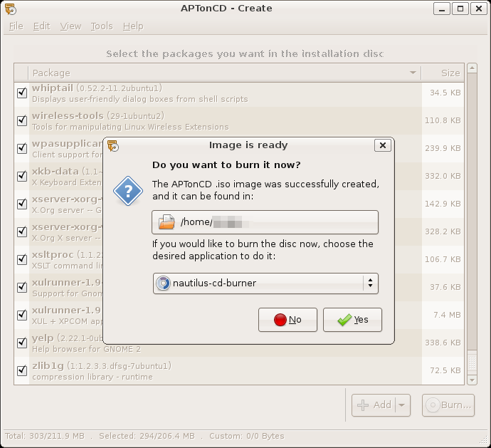Screen dimensions: 491x448
Task: Click the Custom: 0/0 Bytes status text
Action: pyautogui.click(x=247, y=436)
